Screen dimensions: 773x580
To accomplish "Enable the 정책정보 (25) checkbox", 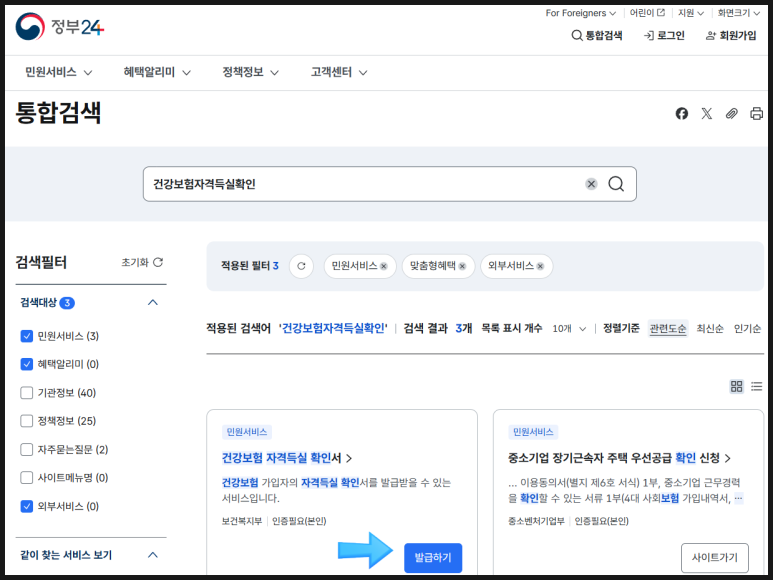I will coord(27,421).
